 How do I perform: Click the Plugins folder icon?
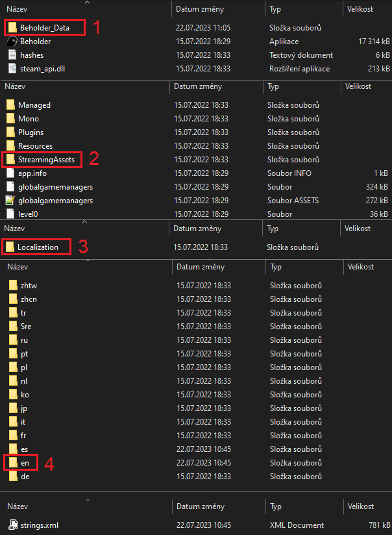point(10,132)
